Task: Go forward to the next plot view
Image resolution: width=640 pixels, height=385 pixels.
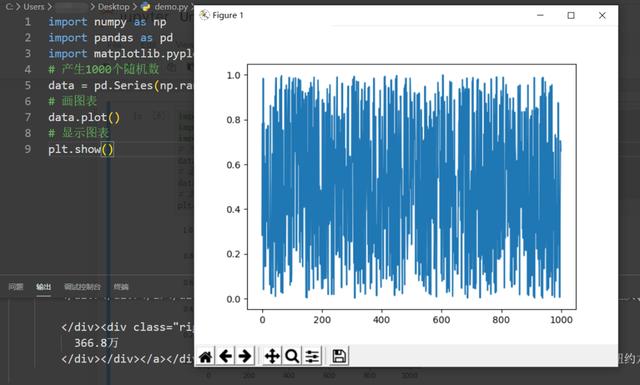Action: [x=245, y=356]
